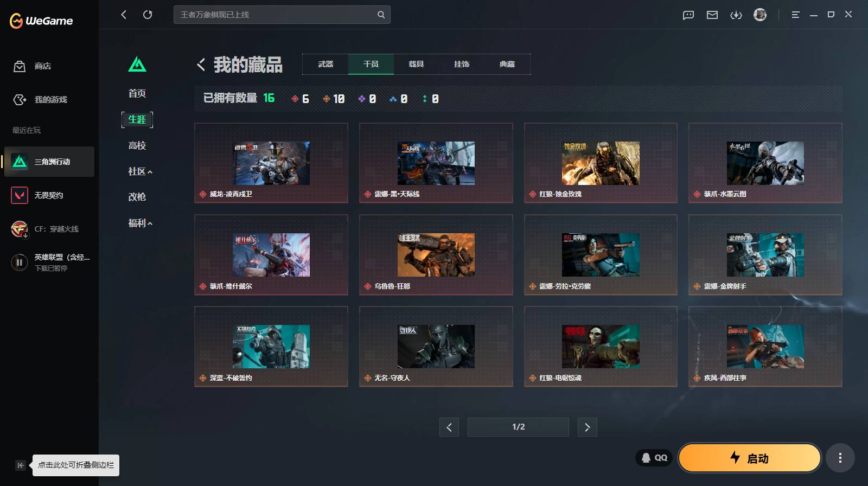868x486 pixels.
Task: Go to the next collection page
Action: (x=587, y=427)
